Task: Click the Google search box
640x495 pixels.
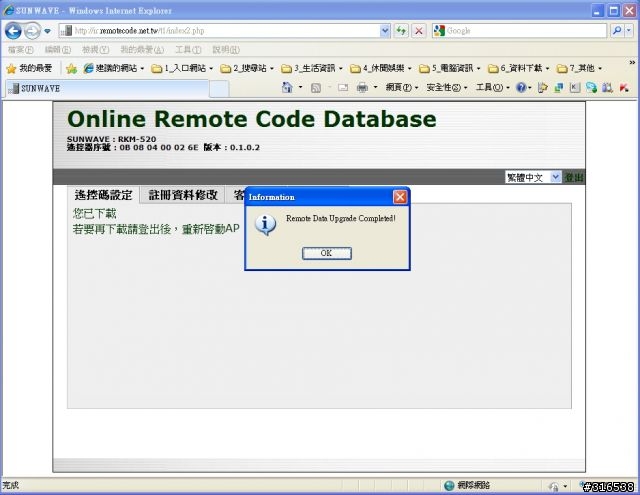Action: click(x=519, y=31)
